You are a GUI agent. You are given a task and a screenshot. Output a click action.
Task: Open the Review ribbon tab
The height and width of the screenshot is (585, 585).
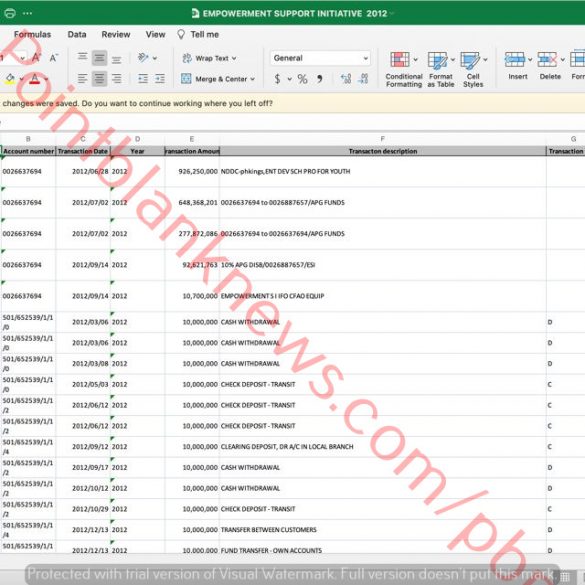coord(116,34)
